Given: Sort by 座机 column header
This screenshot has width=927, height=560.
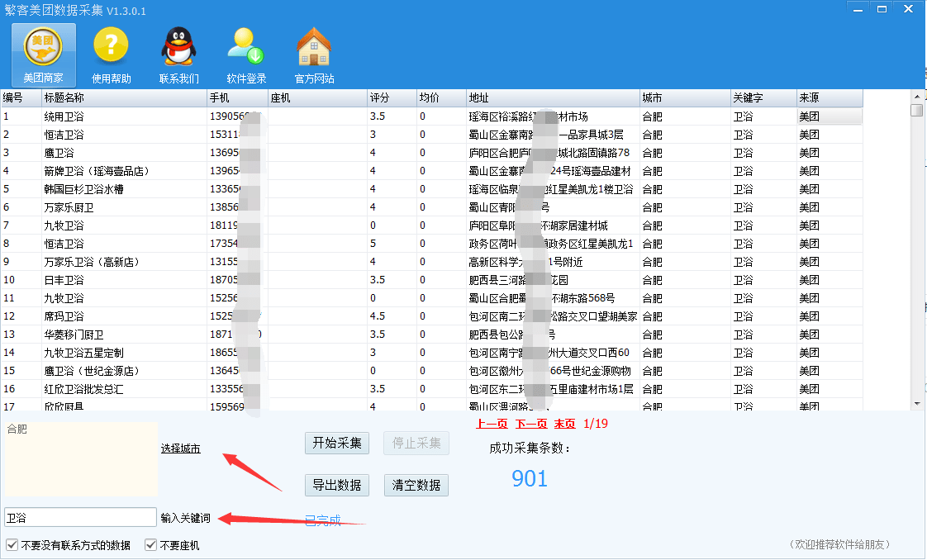Looking at the screenshot, I should click(317, 98).
